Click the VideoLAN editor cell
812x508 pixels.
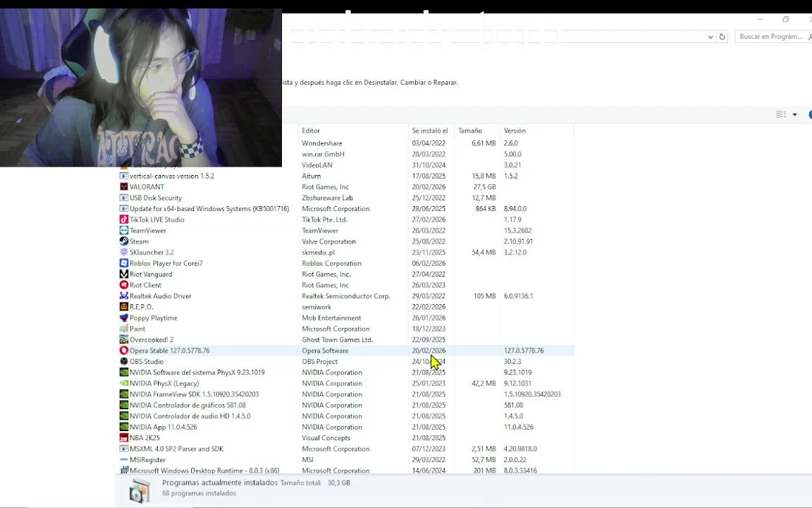pos(317,165)
